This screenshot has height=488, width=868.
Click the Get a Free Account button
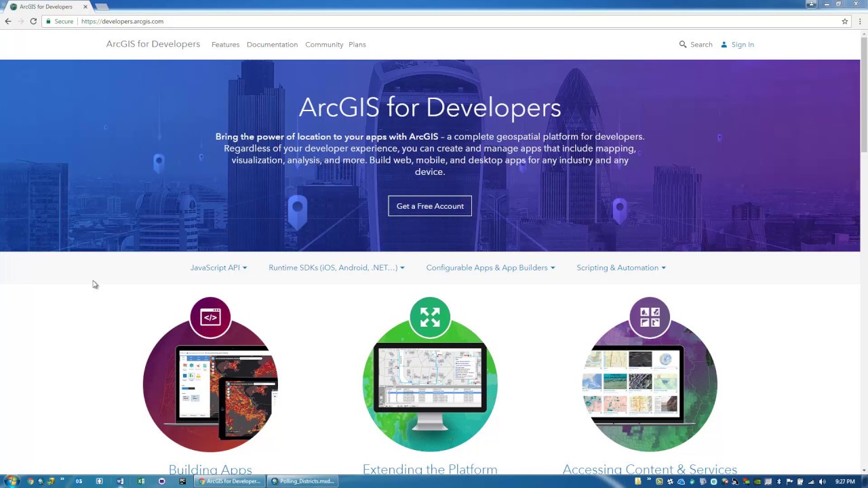[x=430, y=206]
